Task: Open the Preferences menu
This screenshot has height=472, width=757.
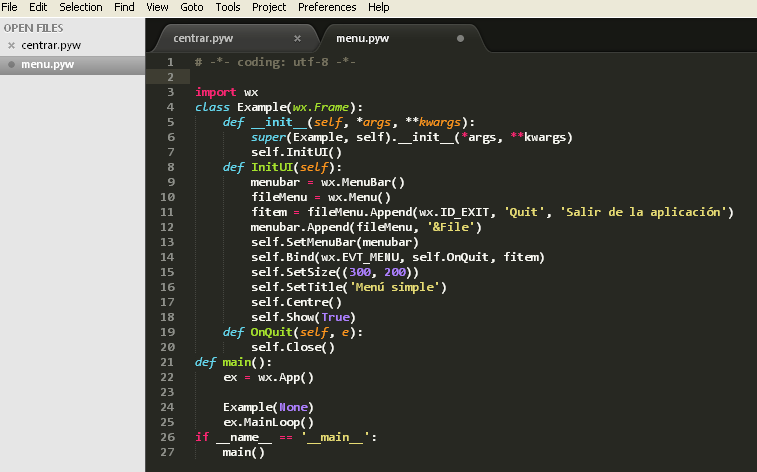Action: pos(327,7)
